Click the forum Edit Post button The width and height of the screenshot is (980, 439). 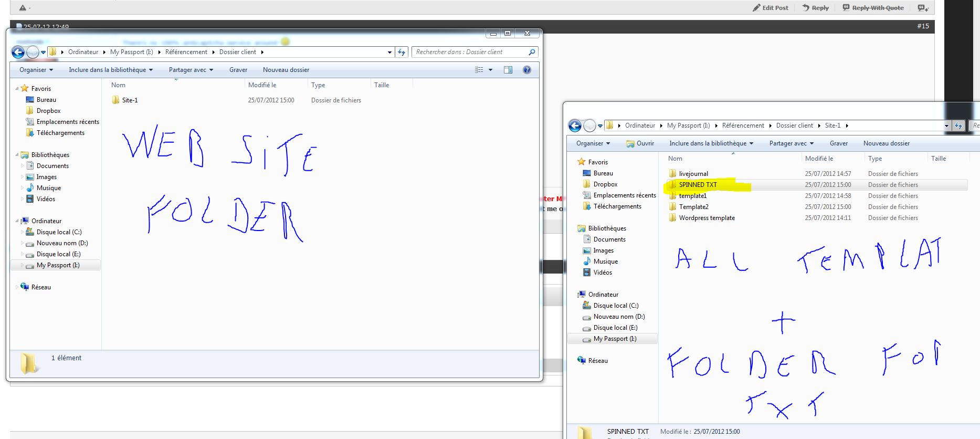771,8
